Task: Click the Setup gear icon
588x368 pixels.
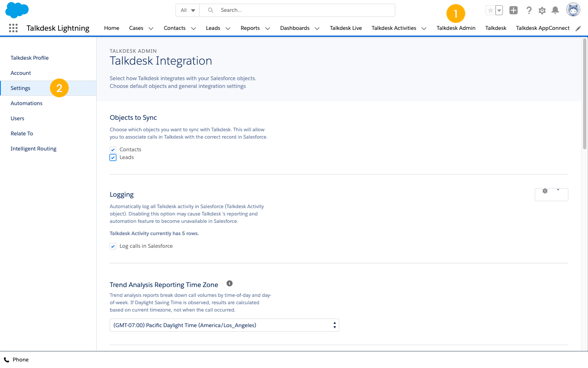Action: (542, 10)
